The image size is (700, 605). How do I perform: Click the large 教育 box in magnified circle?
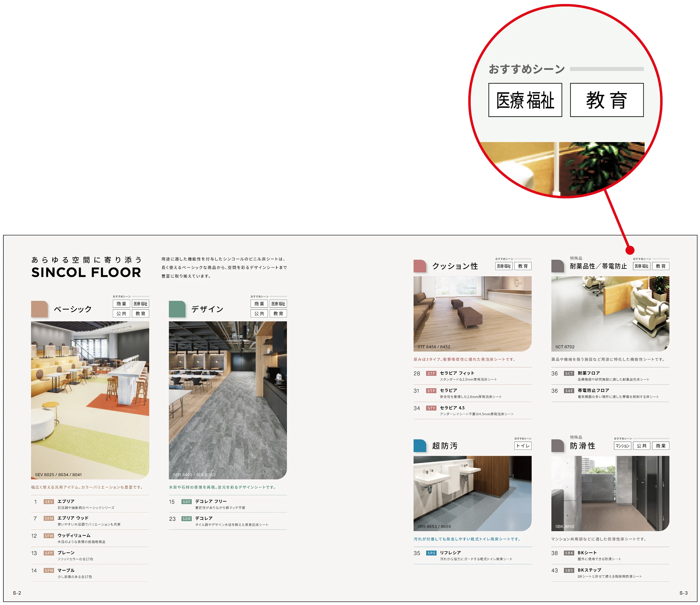click(607, 100)
